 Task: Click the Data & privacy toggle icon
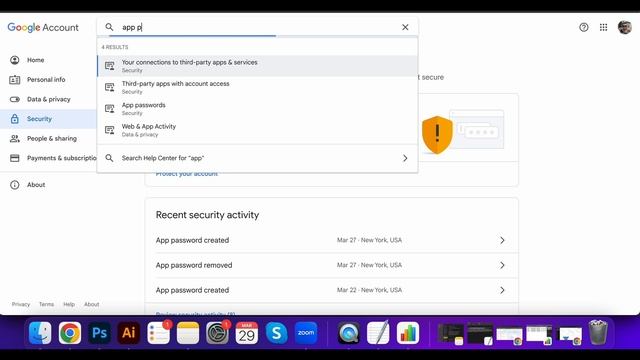click(15, 99)
